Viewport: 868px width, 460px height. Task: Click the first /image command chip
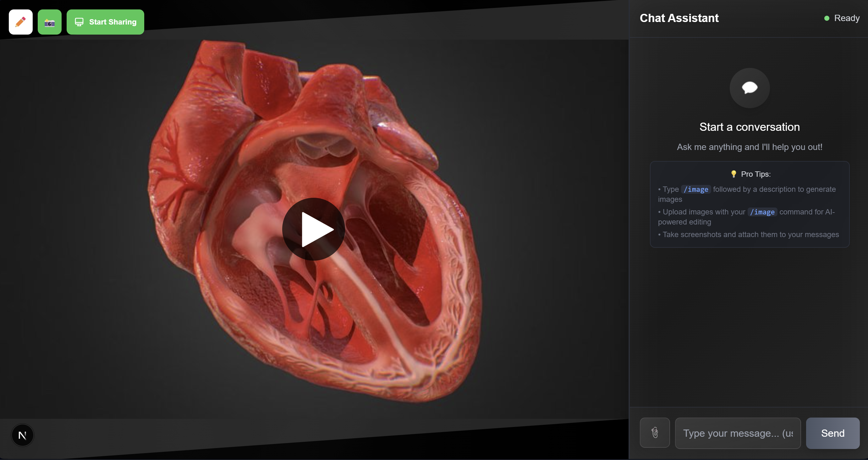[696, 189]
